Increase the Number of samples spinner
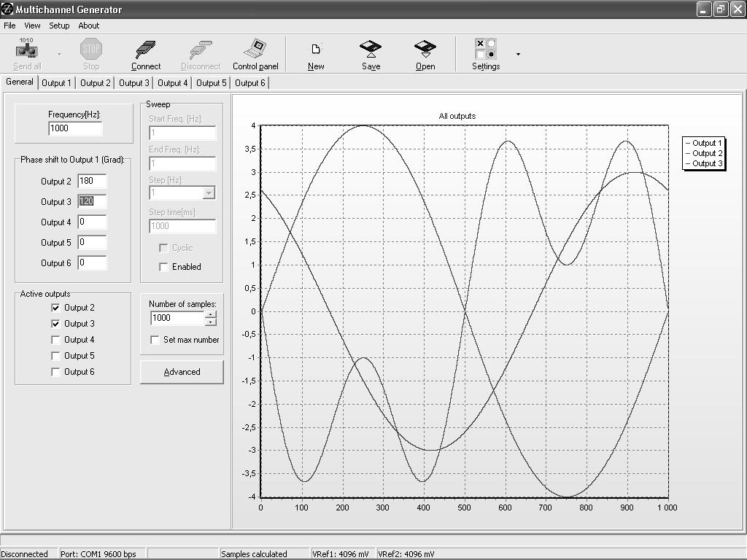 tap(211, 314)
